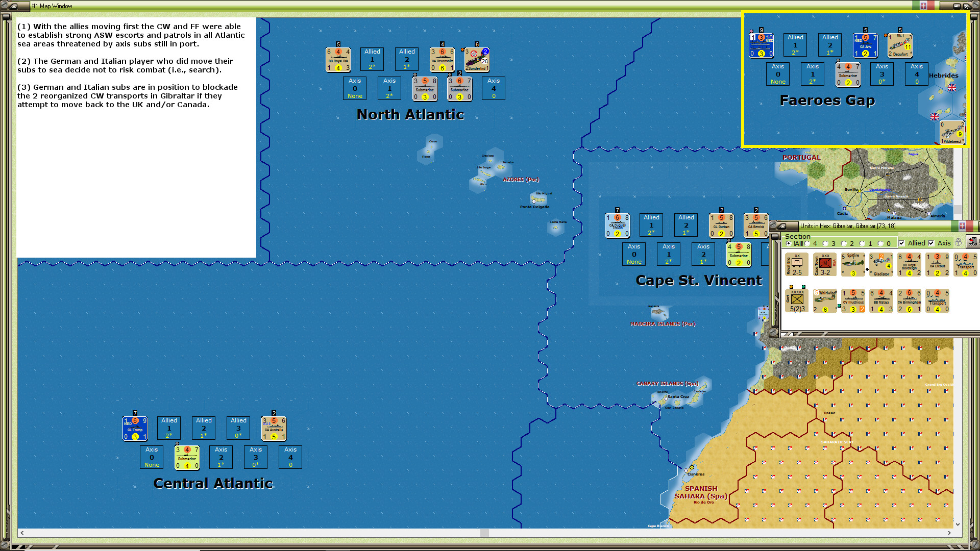This screenshot has height=551, width=980.
Task: Select BB Royal Sovereign in Gibraltar hex list
Action: (909, 265)
